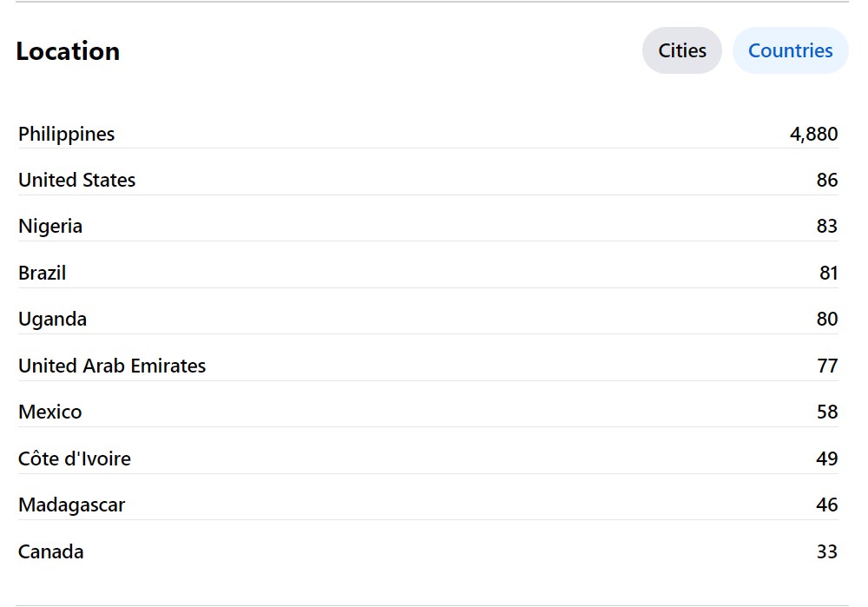Select Nigeria's count of 83
The height and width of the screenshot is (607, 868).
pyautogui.click(x=826, y=226)
